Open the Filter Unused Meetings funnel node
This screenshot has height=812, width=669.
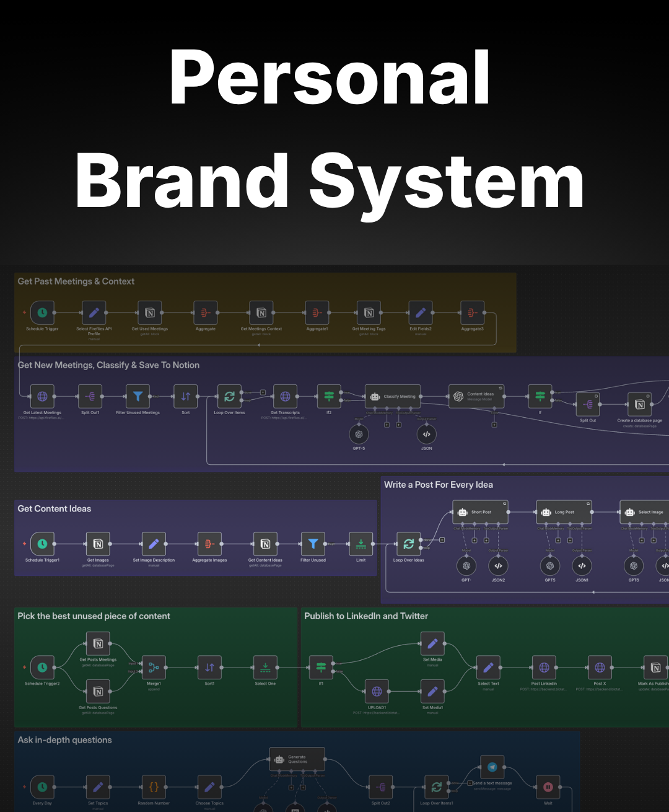point(138,396)
